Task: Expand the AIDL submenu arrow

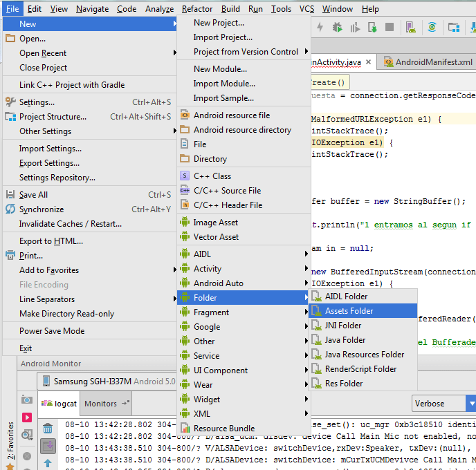Action: point(306,254)
